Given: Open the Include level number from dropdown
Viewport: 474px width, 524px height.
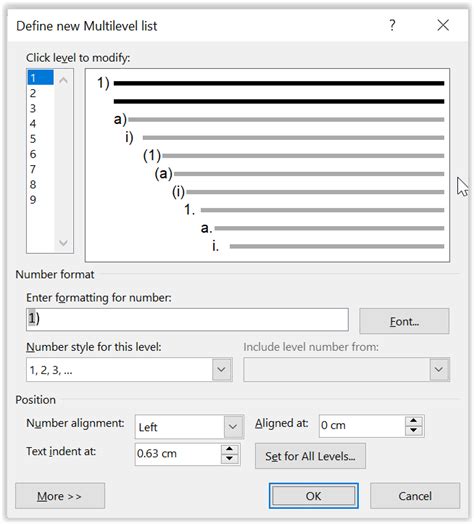Looking at the screenshot, I should pyautogui.click(x=439, y=369).
